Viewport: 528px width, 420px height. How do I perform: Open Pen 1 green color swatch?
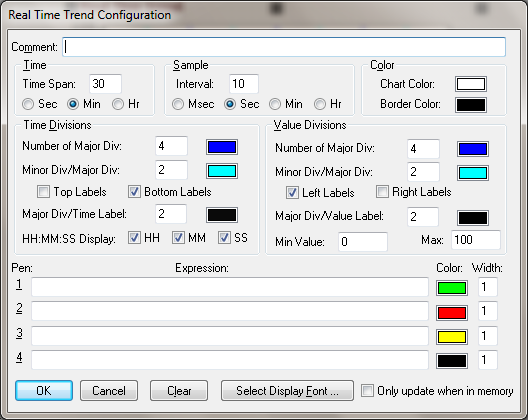pos(452,288)
